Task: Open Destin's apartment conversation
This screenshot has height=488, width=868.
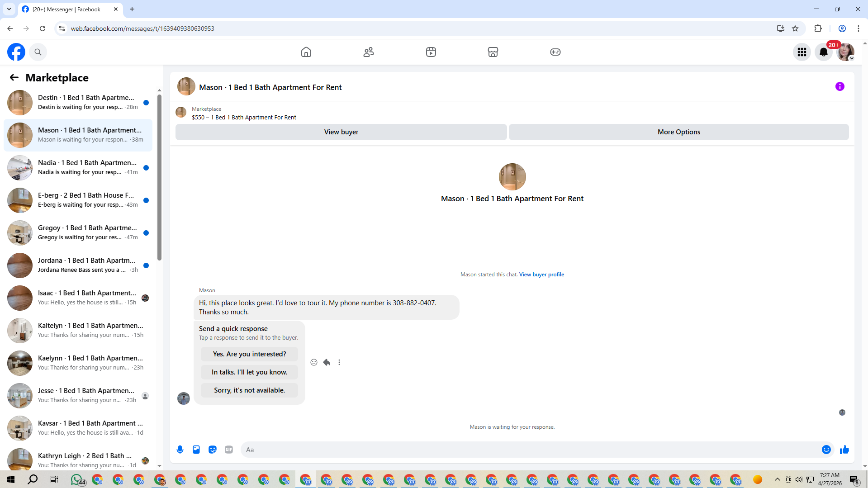Action: 78,103
